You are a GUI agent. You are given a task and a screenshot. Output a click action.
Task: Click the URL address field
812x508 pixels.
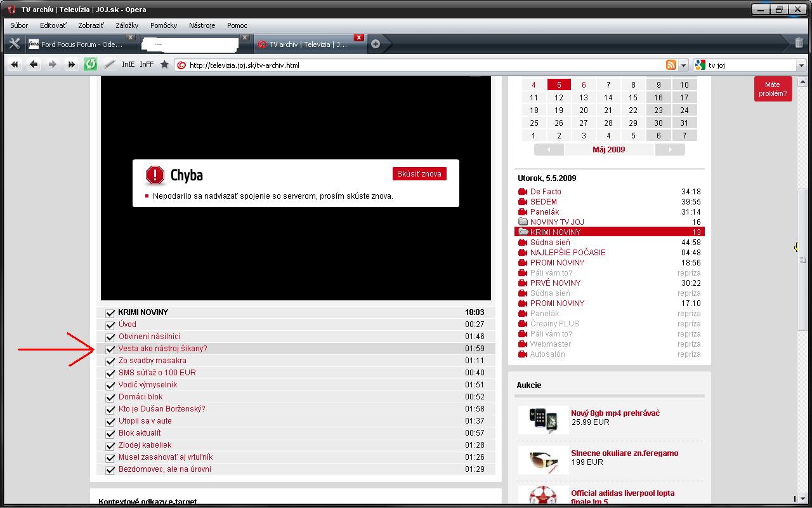coord(419,65)
